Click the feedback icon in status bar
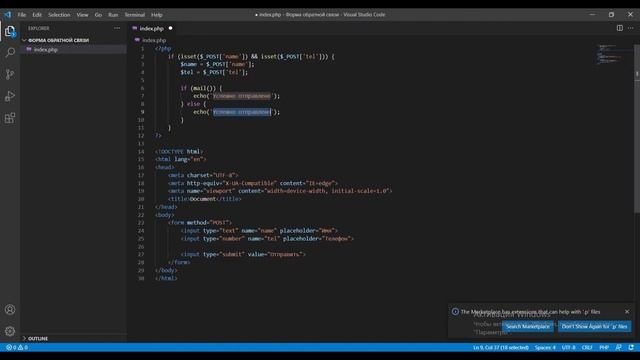This screenshot has height=360, width=640. (618, 347)
